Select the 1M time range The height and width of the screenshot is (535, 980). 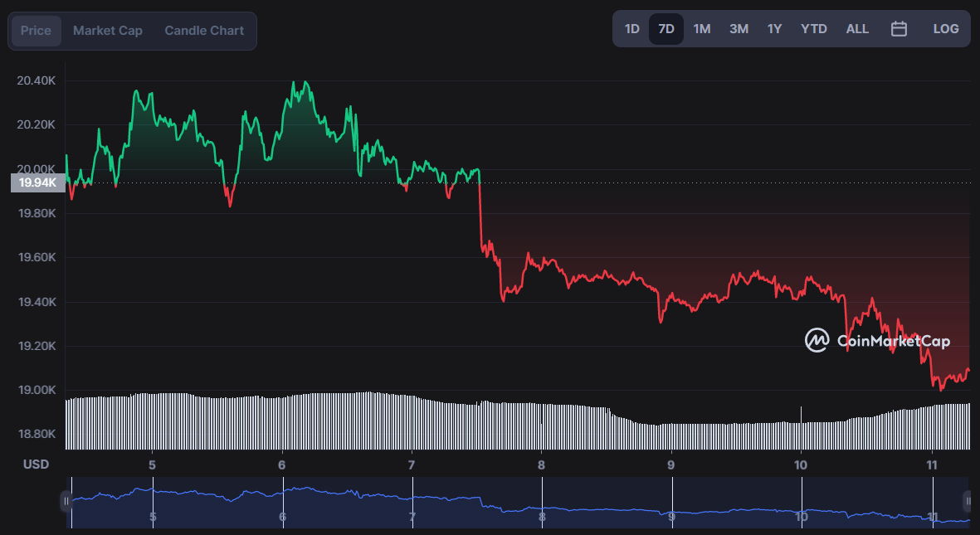click(702, 29)
